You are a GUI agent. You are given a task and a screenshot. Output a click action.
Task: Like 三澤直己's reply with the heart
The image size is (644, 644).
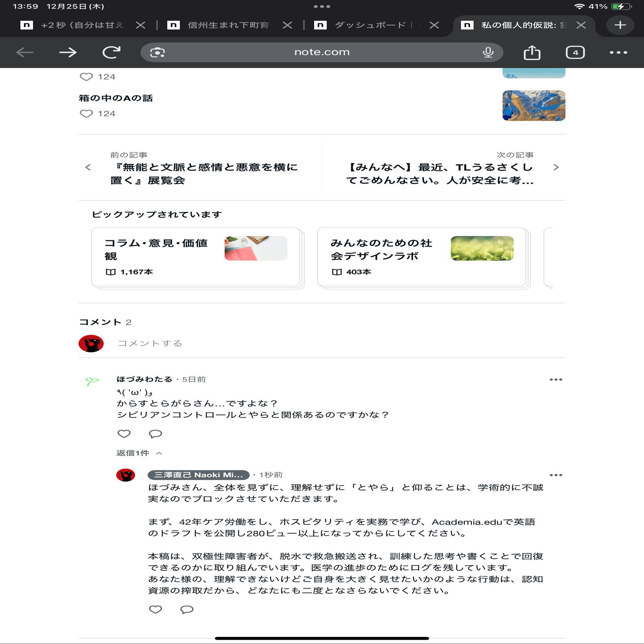156,609
